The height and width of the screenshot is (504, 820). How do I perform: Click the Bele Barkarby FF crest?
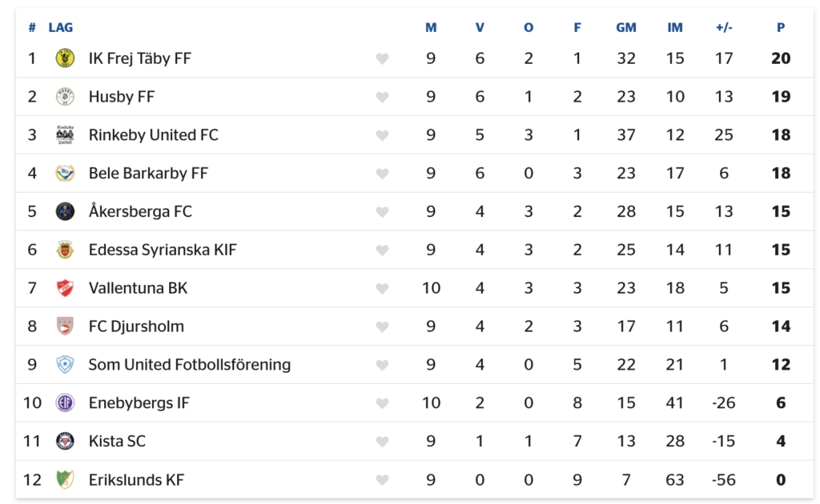click(x=65, y=173)
